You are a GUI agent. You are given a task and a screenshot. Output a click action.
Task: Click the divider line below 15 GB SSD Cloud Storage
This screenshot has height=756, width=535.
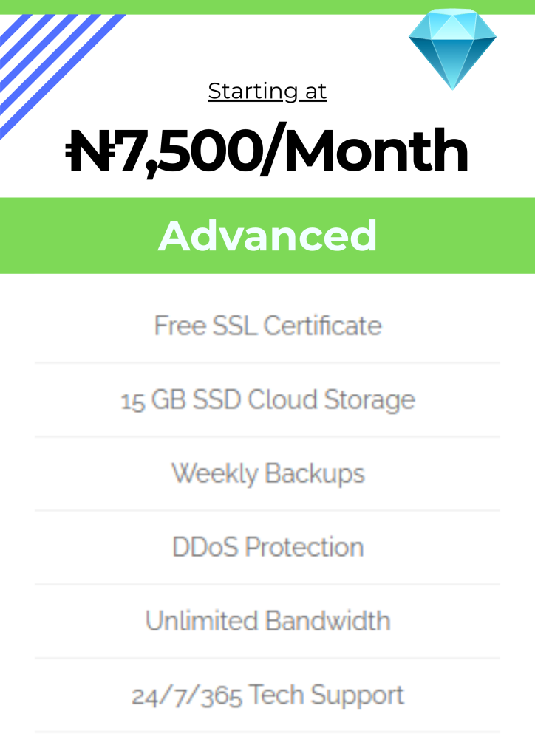pyautogui.click(x=267, y=437)
